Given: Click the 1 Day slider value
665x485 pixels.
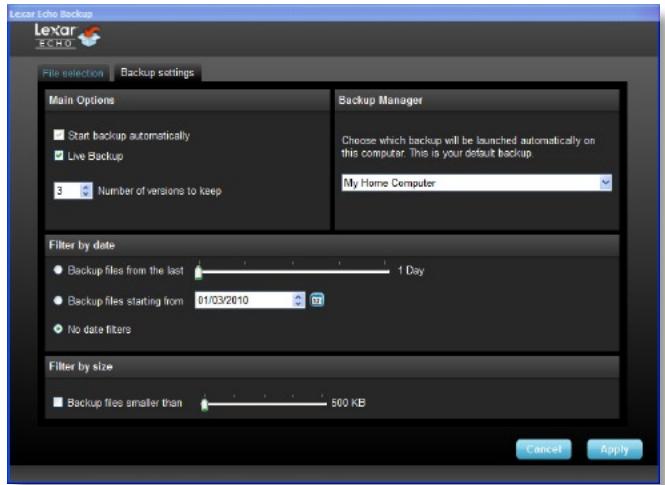Looking at the screenshot, I should [x=411, y=270].
